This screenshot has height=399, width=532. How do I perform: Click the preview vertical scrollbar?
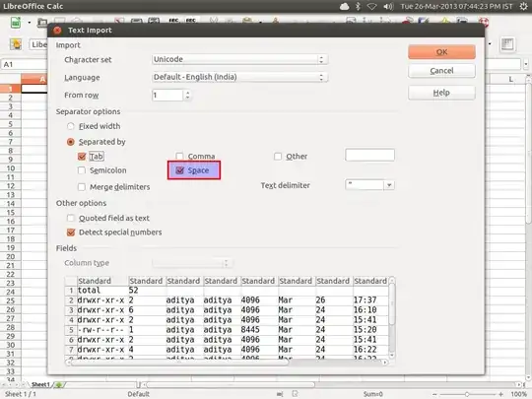click(x=392, y=318)
